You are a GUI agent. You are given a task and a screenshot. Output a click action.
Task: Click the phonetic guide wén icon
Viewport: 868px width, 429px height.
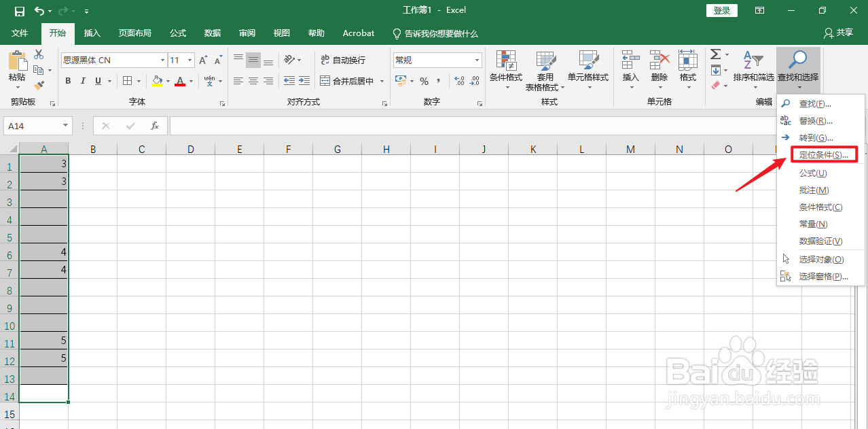210,81
